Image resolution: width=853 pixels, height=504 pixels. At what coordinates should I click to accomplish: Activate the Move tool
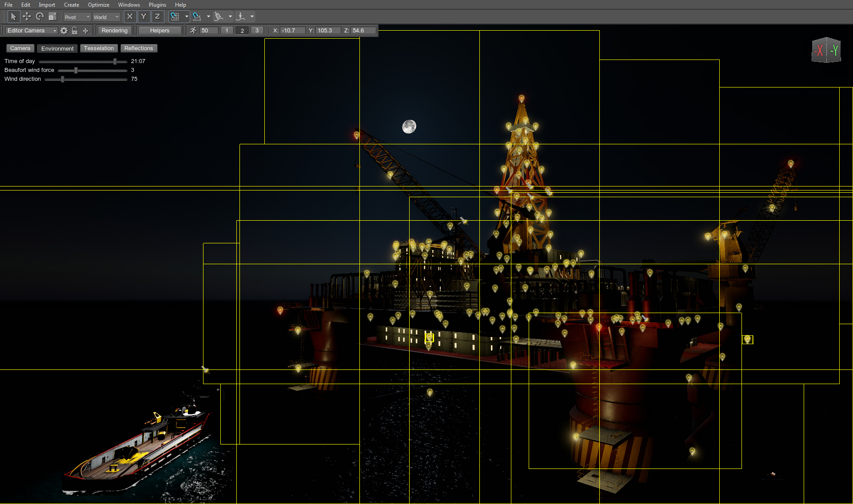[x=27, y=16]
